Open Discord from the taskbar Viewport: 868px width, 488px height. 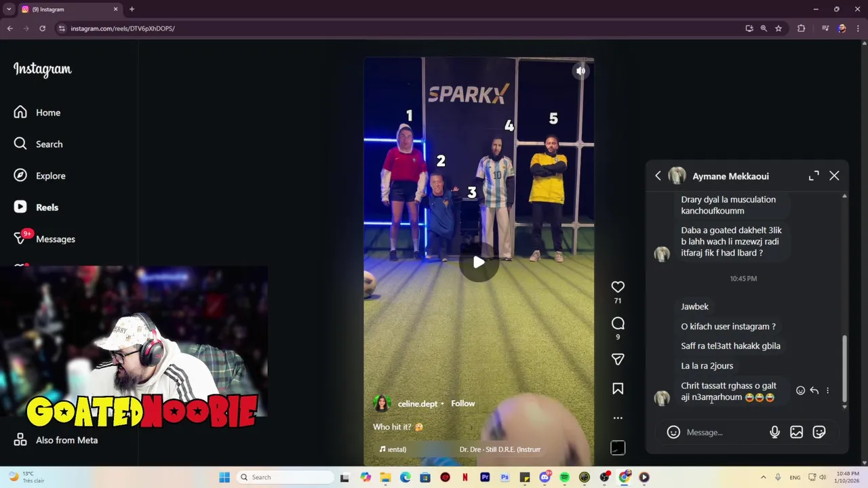545,477
